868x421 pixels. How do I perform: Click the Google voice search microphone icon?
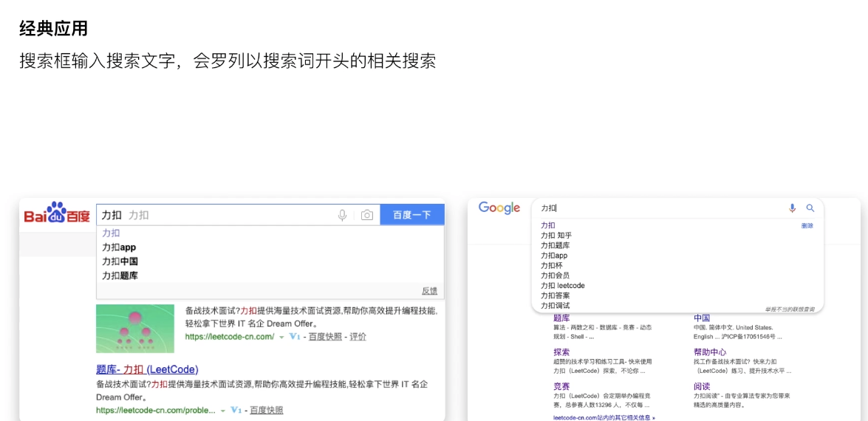click(792, 208)
